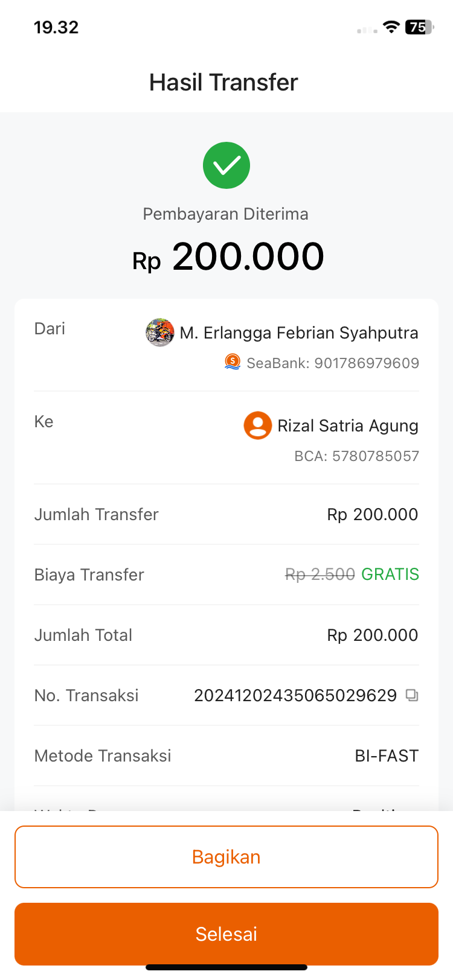The height and width of the screenshot is (980, 453).
Task: Tap the green payment success checkmark
Action: [x=226, y=165]
